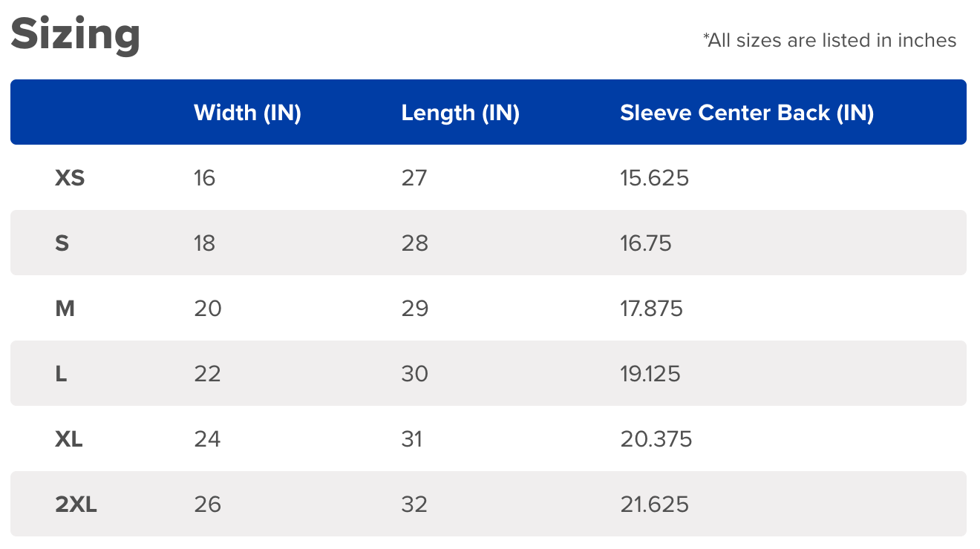Click the S size row label
980x549 pixels.
pos(62,243)
